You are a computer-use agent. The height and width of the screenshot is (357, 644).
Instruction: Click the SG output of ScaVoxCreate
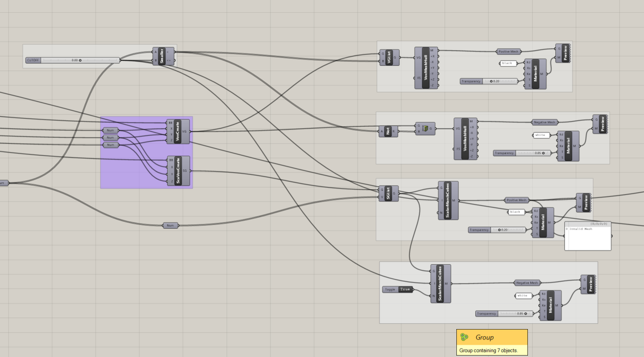(185, 171)
